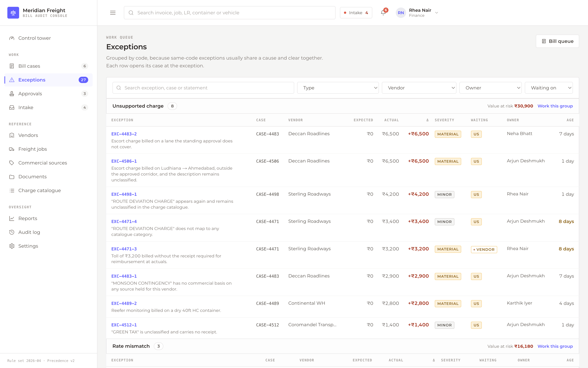Go to Control tower page
588x368 pixels.
[48, 38]
